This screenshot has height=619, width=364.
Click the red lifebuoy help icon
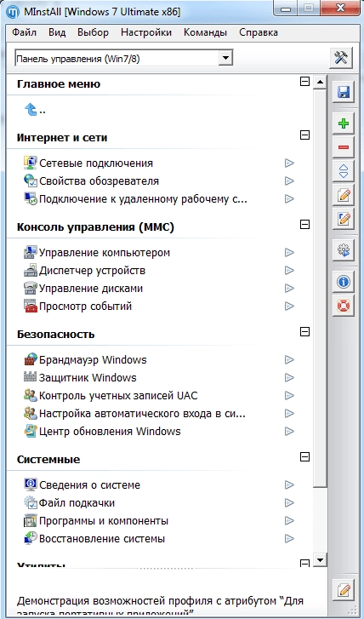[343, 306]
